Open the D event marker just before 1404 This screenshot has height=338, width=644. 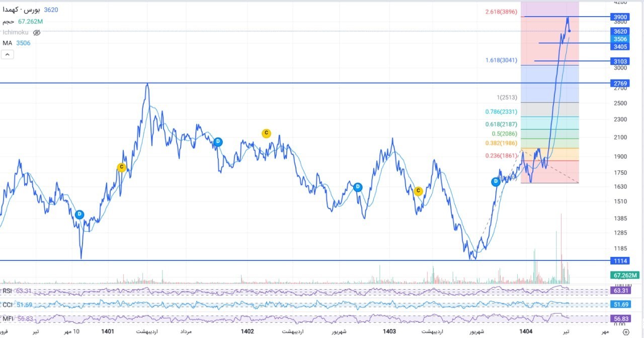tap(496, 181)
